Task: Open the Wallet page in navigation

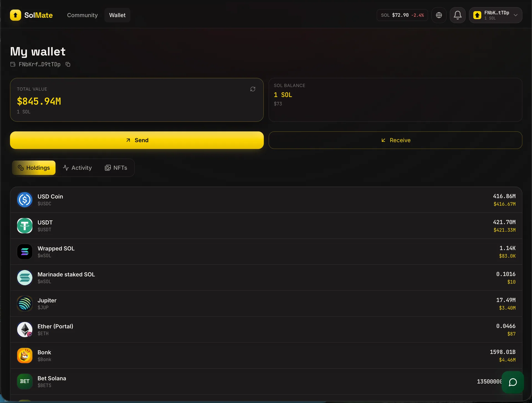Action: point(117,15)
